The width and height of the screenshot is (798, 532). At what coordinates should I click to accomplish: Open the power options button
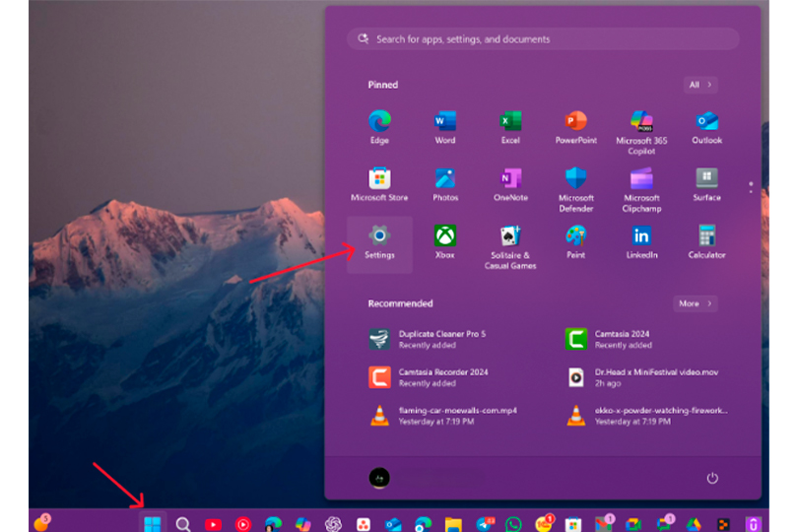[712, 478]
